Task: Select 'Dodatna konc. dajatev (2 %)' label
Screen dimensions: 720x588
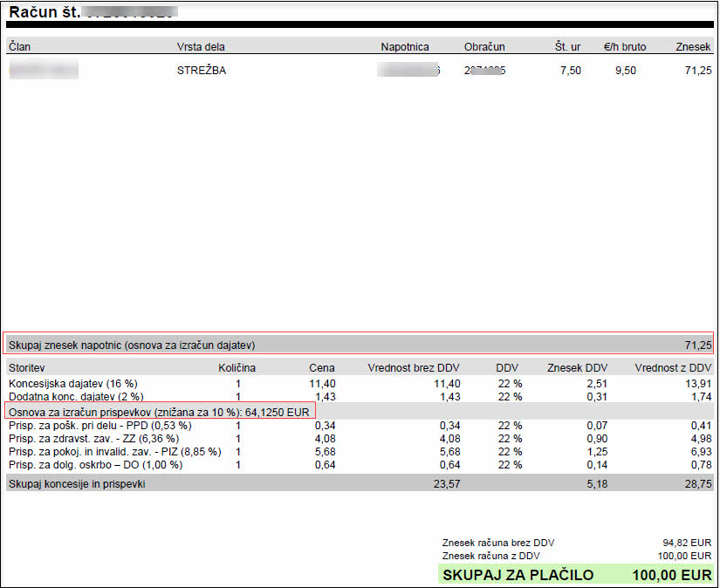Action: 76,397
